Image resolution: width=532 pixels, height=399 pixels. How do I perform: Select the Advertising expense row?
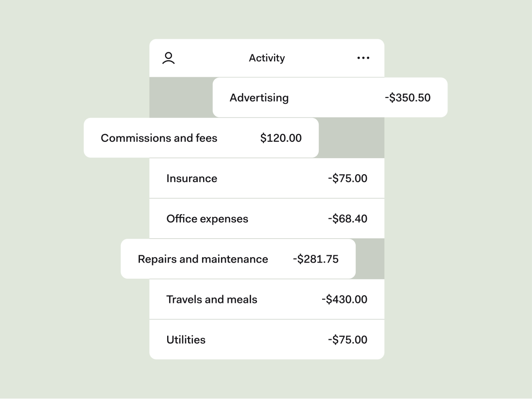[x=330, y=97]
